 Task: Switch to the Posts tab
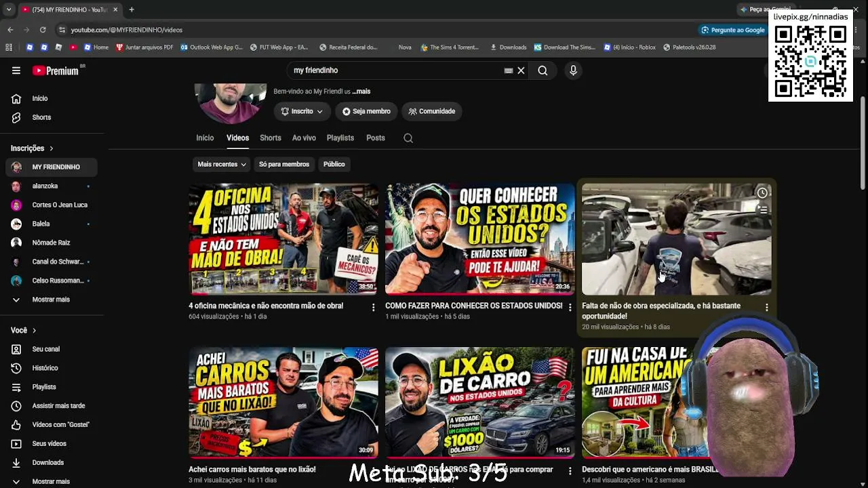pyautogui.click(x=376, y=138)
